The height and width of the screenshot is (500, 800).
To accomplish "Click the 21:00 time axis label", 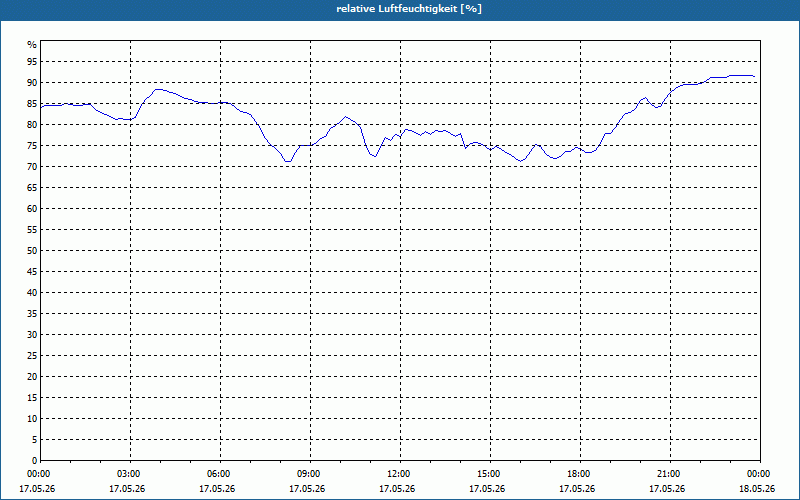I will (x=670, y=474).
